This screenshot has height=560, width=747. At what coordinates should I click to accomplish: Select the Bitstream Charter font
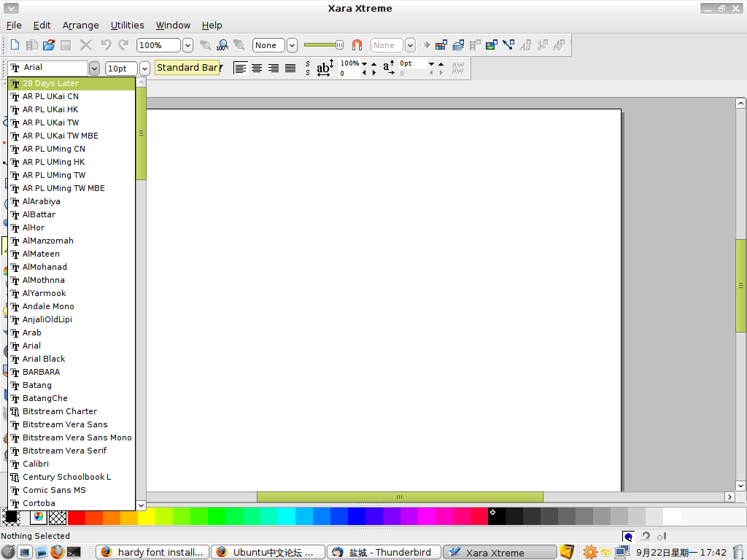pyautogui.click(x=71, y=411)
